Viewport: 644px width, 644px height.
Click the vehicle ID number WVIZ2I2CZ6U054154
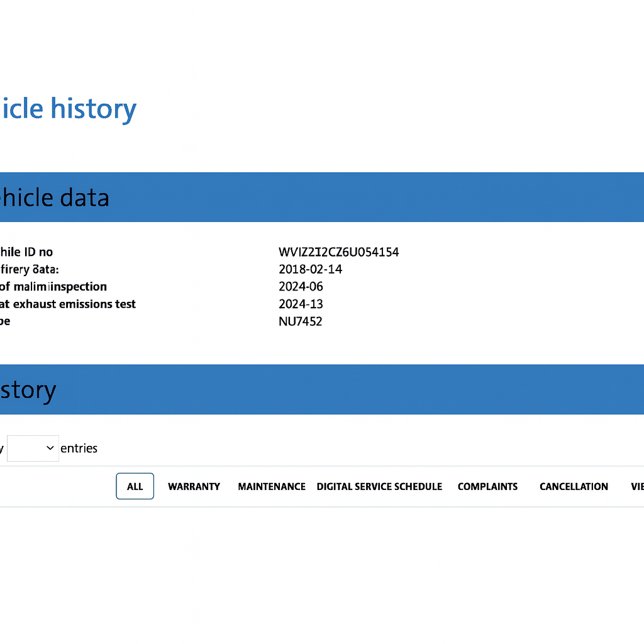click(338, 252)
